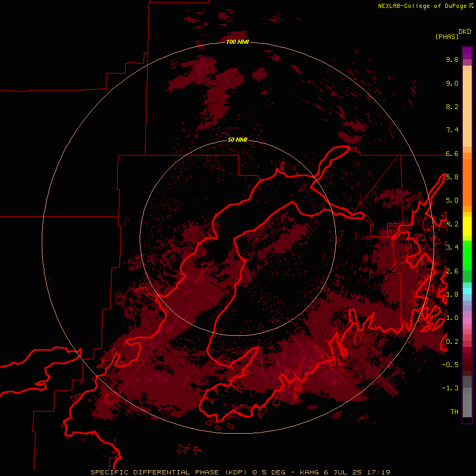Click the Specific Differential Phase (KDP) caption
This screenshot has width=476, height=476.
click(169, 472)
